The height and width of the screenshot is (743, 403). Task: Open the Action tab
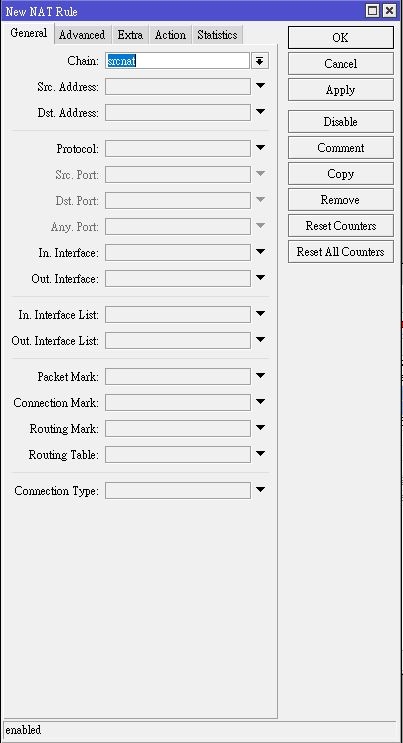(170, 35)
